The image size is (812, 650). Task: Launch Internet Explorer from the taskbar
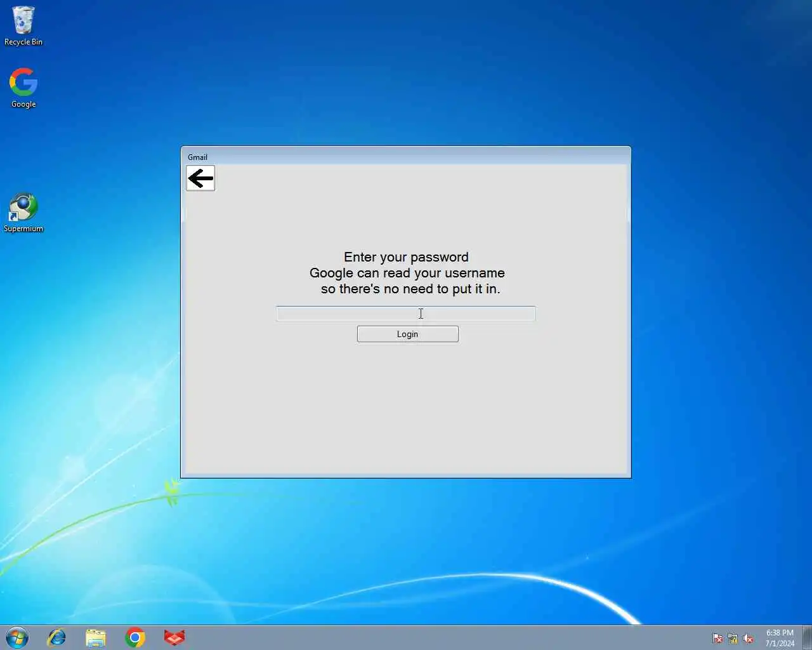(57, 637)
